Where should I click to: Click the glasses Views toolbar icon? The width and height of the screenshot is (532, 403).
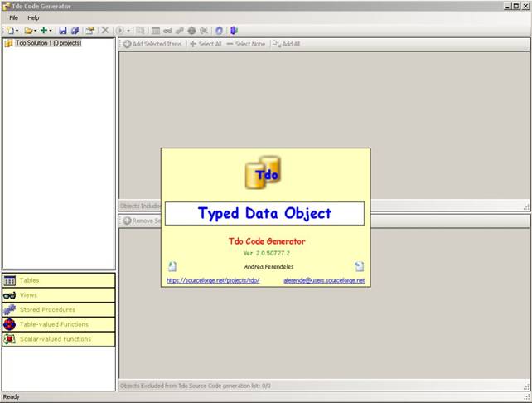(167, 31)
